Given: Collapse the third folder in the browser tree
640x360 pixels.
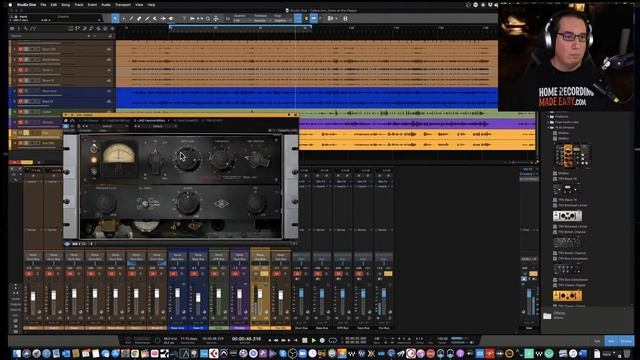Looking at the screenshot, I should [548, 127].
